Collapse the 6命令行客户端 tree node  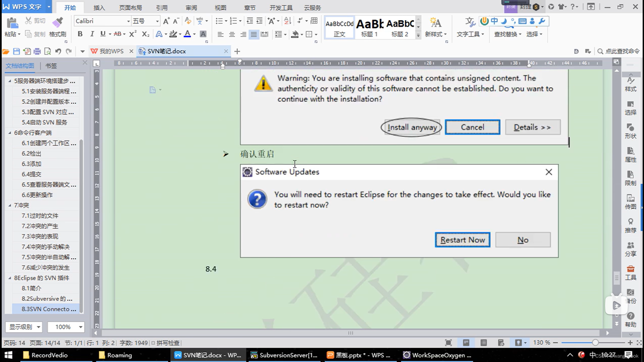pyautogui.click(x=10, y=133)
